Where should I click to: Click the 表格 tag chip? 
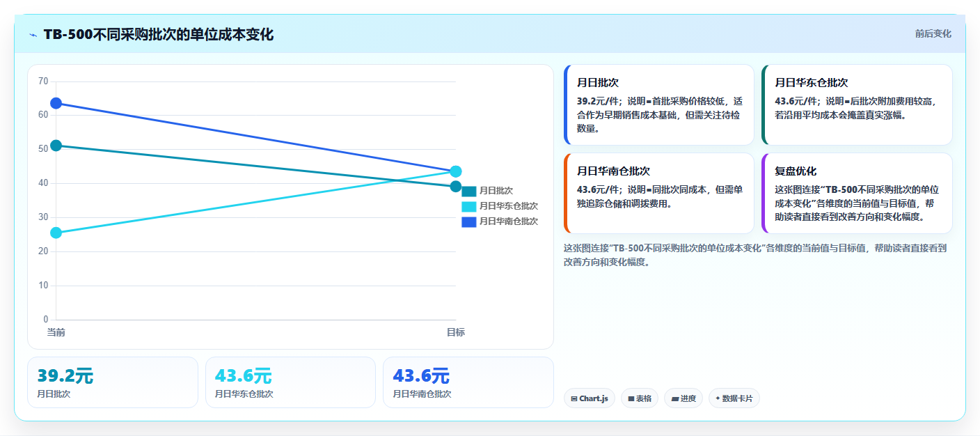click(640, 398)
